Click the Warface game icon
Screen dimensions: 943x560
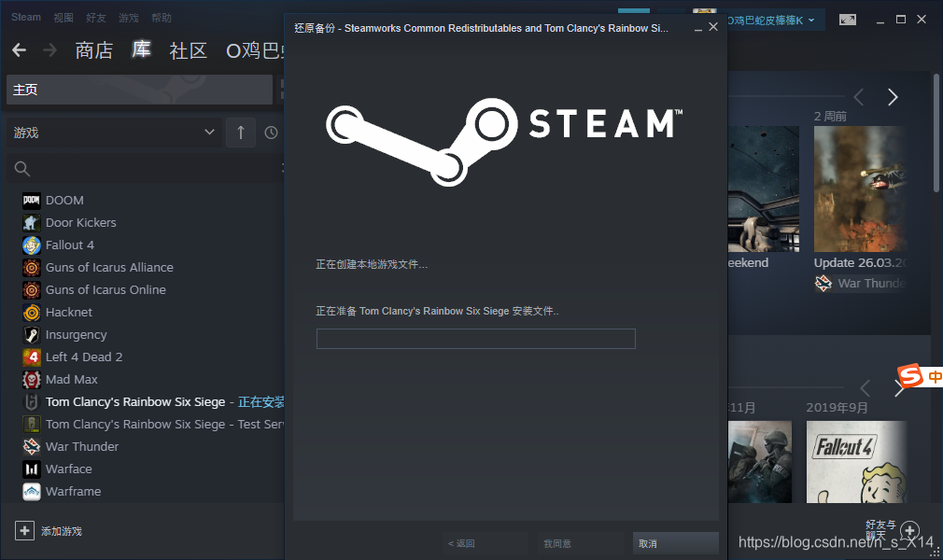point(31,469)
